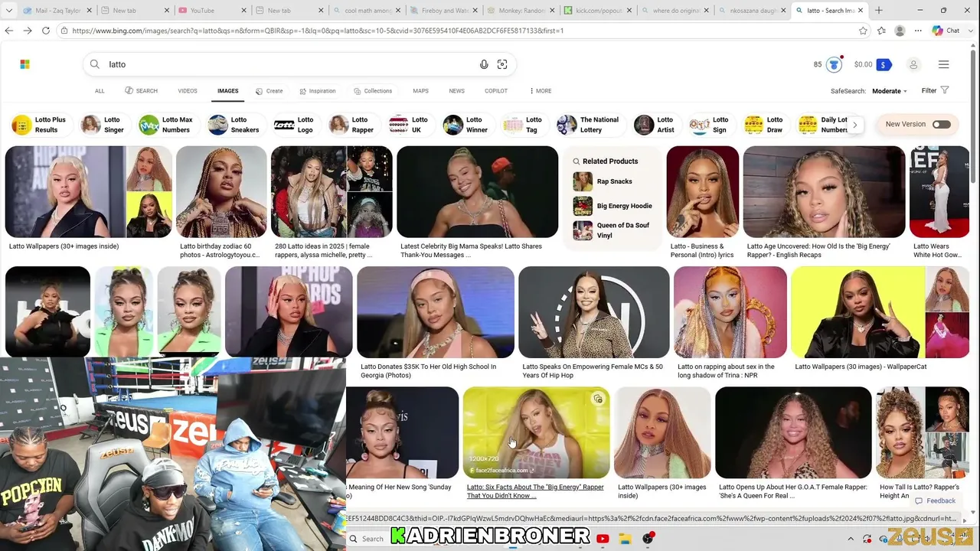Open Copilot Chat in the browser toolbar
Image resolution: width=980 pixels, height=551 pixels.
click(x=946, y=31)
